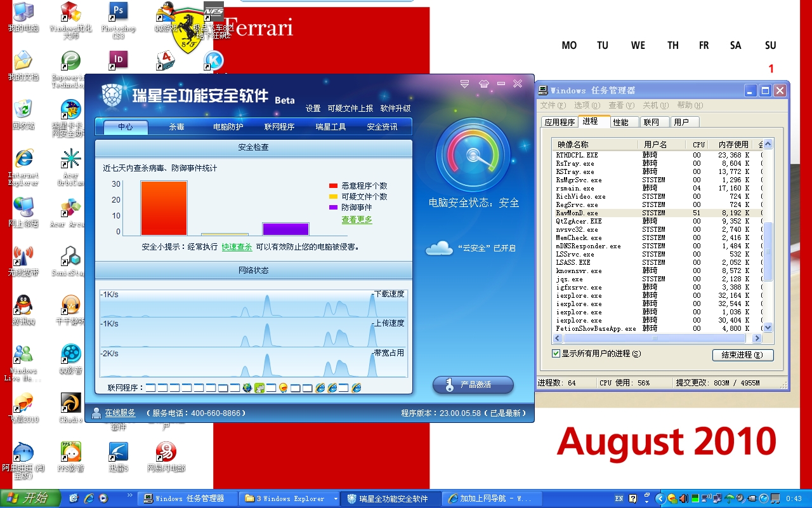
Task: Click 可疑文件上报 in Rising header
Action: tap(350, 109)
